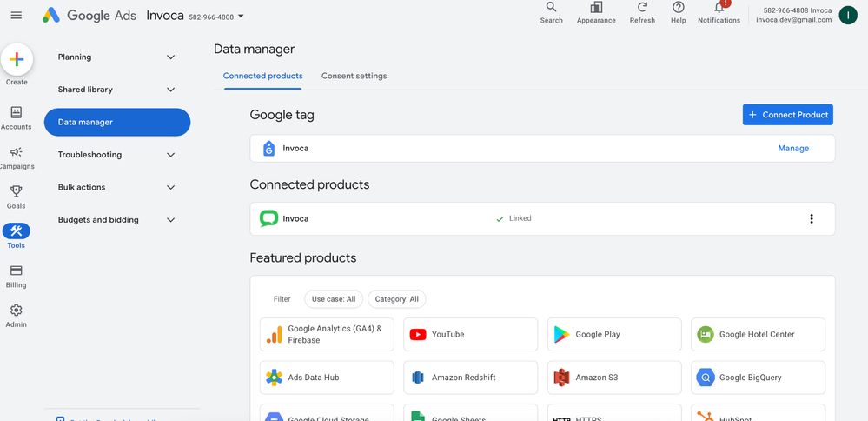Expand the Troubleshooting section
Viewport: 868px width, 421px height.
(116, 155)
